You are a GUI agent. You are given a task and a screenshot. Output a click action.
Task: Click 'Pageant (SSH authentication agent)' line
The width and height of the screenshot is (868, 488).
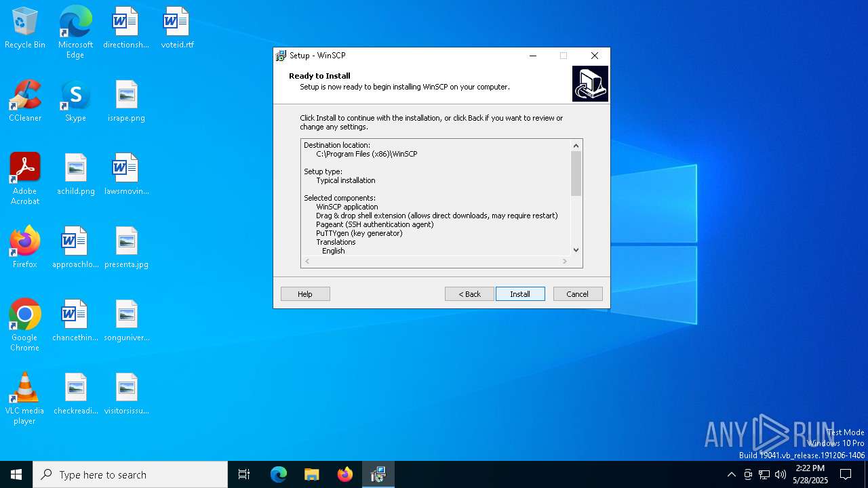tap(375, 224)
